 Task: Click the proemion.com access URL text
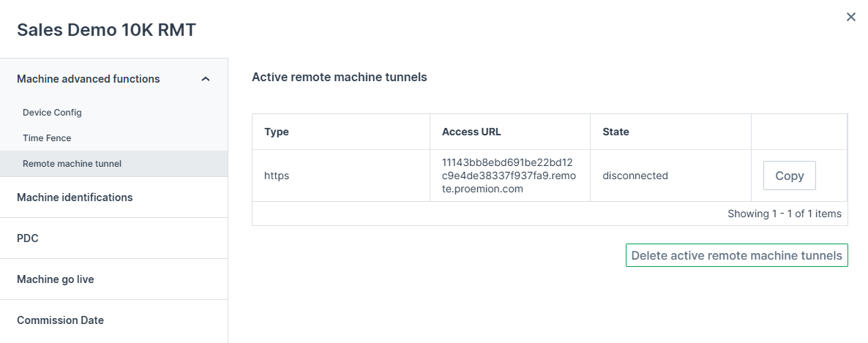507,176
